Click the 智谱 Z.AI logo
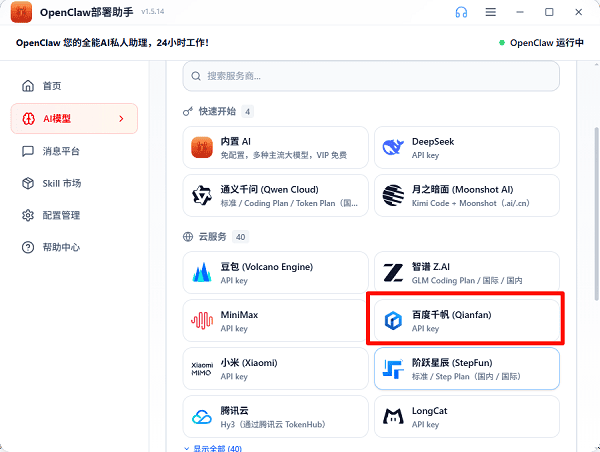The width and height of the screenshot is (600, 452). tap(393, 273)
